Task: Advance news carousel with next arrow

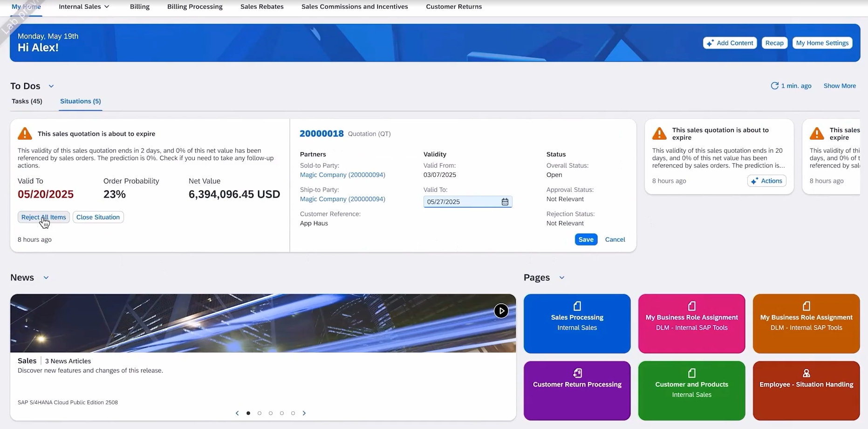Action: pyautogui.click(x=304, y=413)
